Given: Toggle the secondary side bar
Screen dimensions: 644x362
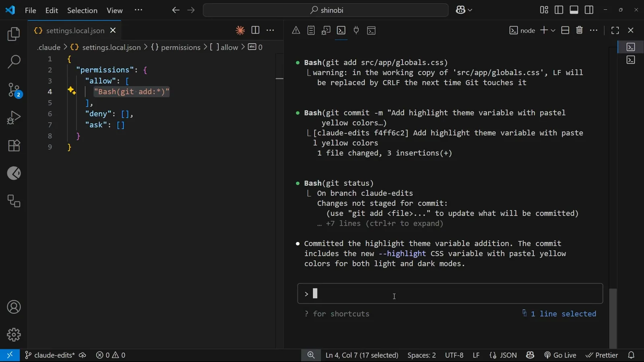Looking at the screenshot, I should click(x=589, y=10).
